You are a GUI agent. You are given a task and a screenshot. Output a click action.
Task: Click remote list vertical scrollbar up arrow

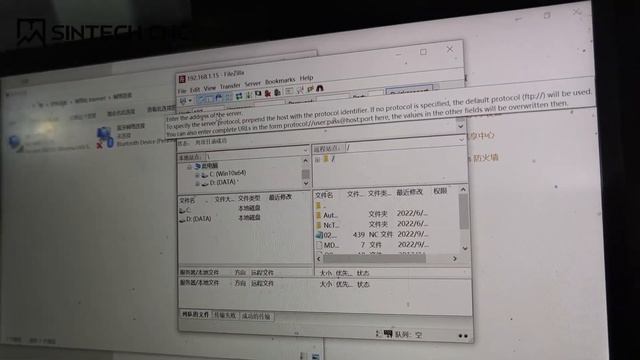[463, 189]
